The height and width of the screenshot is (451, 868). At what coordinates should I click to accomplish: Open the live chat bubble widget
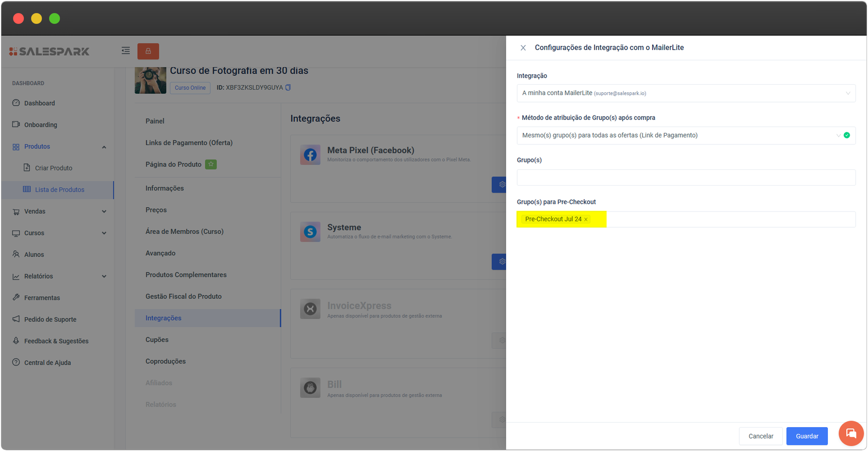pos(851,433)
